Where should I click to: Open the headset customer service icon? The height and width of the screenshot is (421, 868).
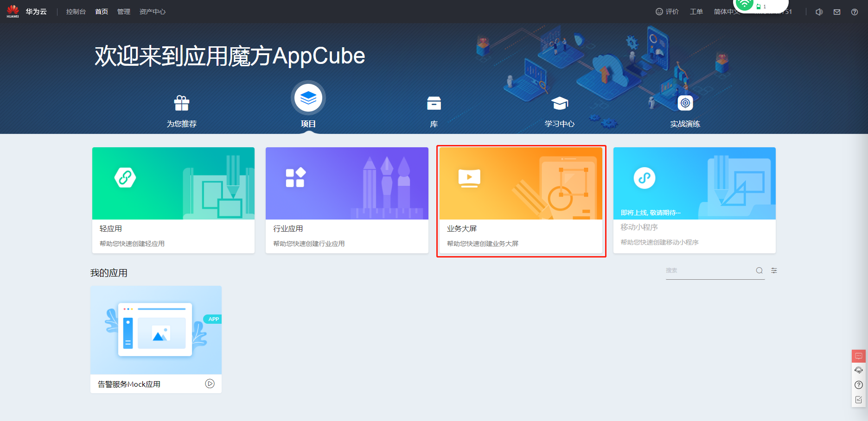859,370
